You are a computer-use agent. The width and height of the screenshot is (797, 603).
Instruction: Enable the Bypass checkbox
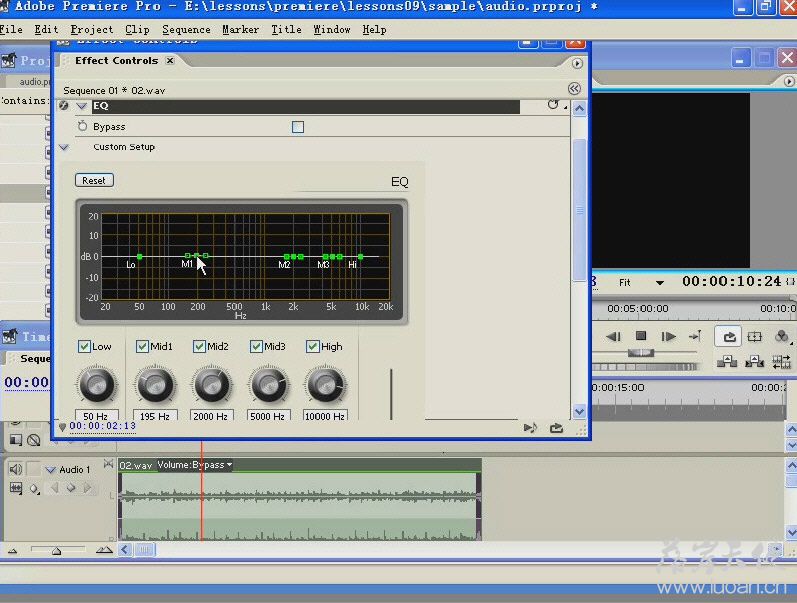tap(298, 127)
